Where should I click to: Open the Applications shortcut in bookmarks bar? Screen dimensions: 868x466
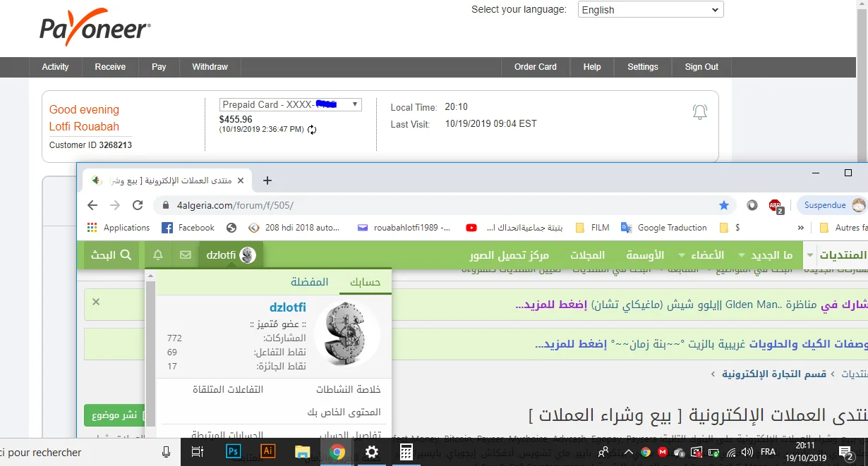119,228
